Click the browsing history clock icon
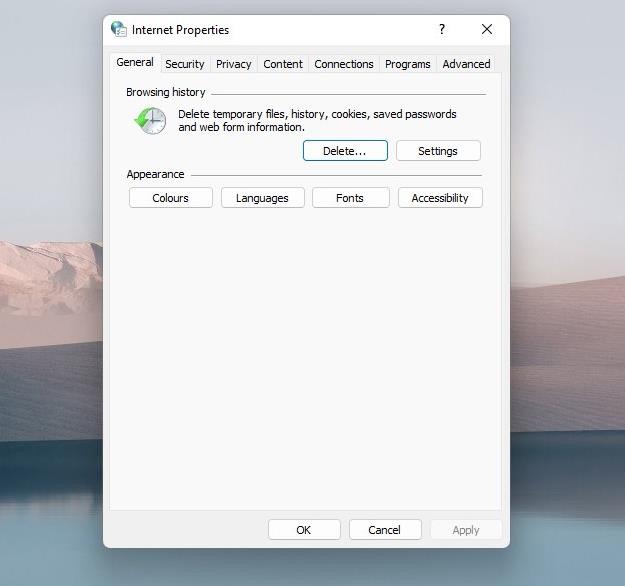This screenshot has width=625, height=586. click(150, 120)
